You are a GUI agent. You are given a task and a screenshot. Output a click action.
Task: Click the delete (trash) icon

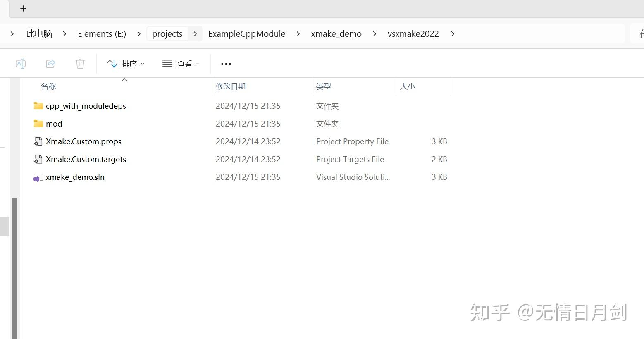[80, 63]
